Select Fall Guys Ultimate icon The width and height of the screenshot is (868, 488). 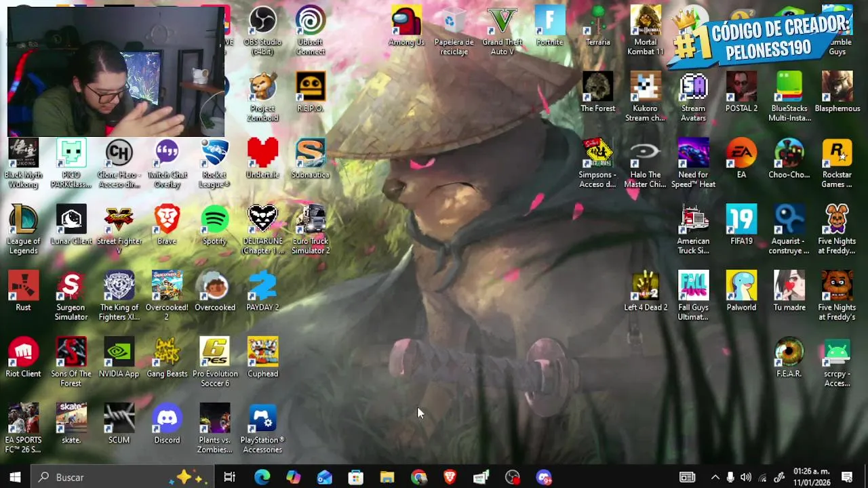pos(693,286)
